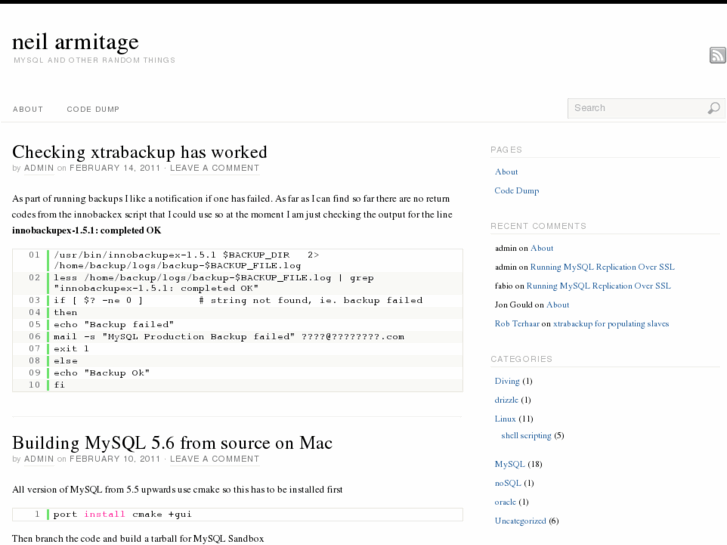Click code line 03 'if [ $? -ne 0 ]'
Viewport: 727px width, 545px height.
(x=238, y=300)
